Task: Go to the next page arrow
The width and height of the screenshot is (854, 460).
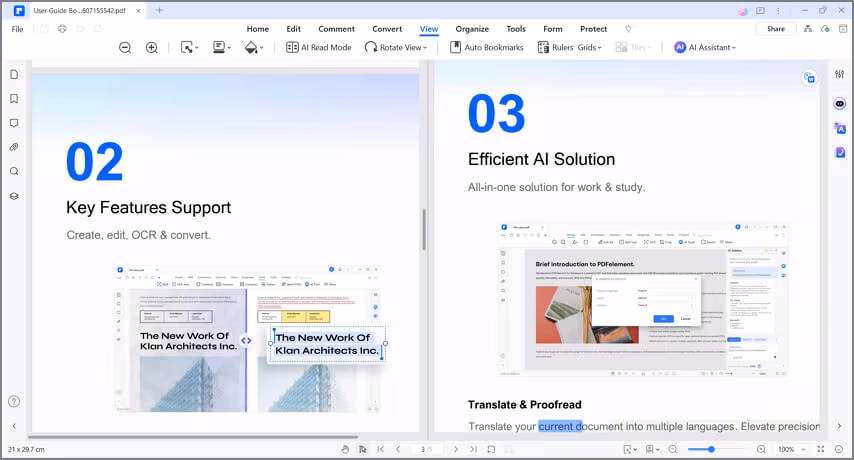Action: (x=456, y=450)
